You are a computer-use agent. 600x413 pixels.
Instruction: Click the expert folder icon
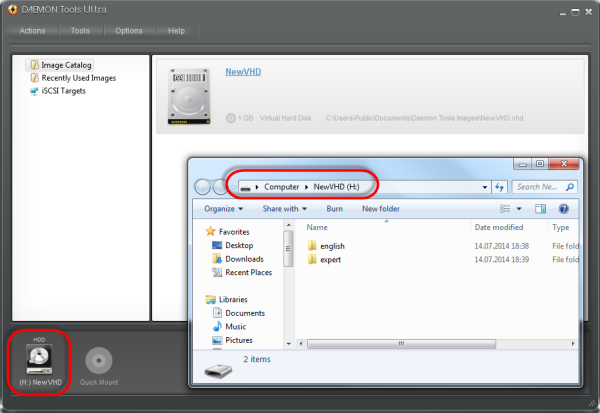[312, 260]
